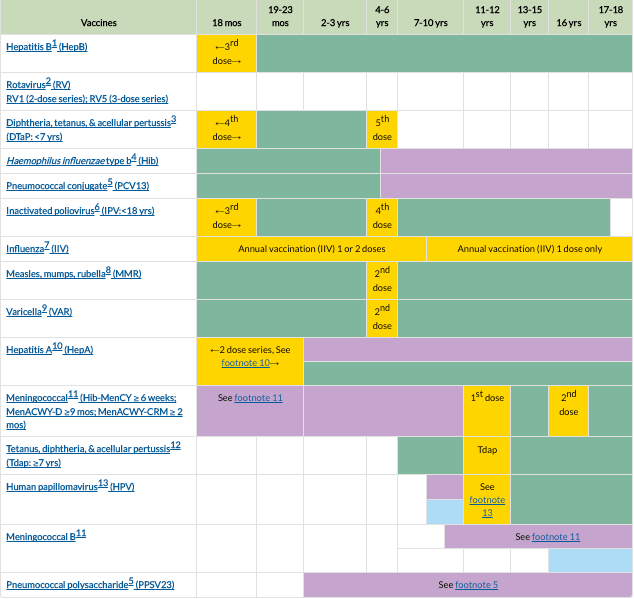Select the DTaP 5th dose cell
The height and width of the screenshot is (599, 634).
382,129
